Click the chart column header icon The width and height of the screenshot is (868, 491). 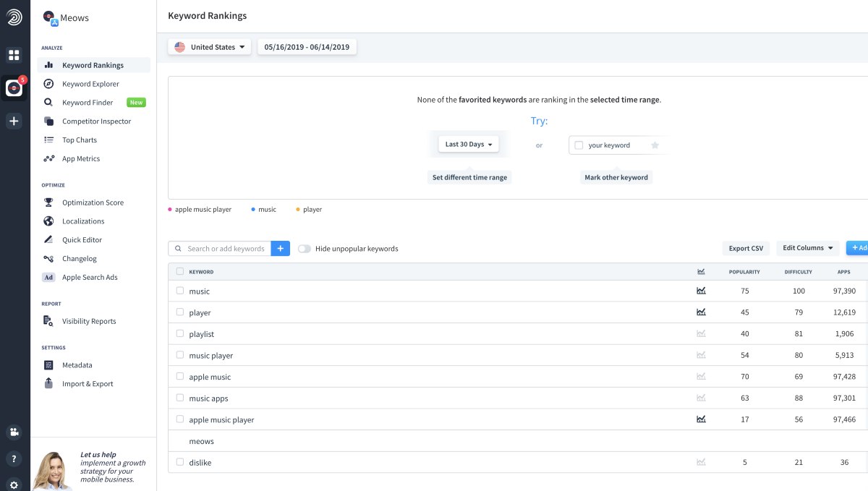pyautogui.click(x=701, y=272)
